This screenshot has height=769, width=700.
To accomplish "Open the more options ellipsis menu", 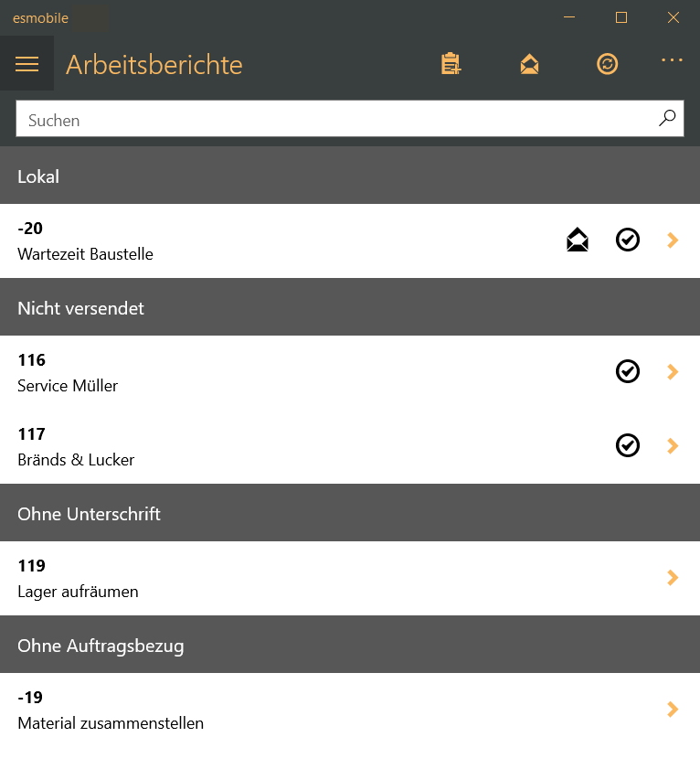I will point(672,59).
